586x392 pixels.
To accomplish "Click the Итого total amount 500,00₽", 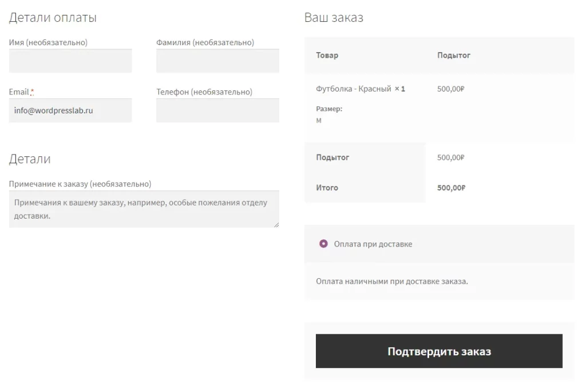I will pos(451,188).
